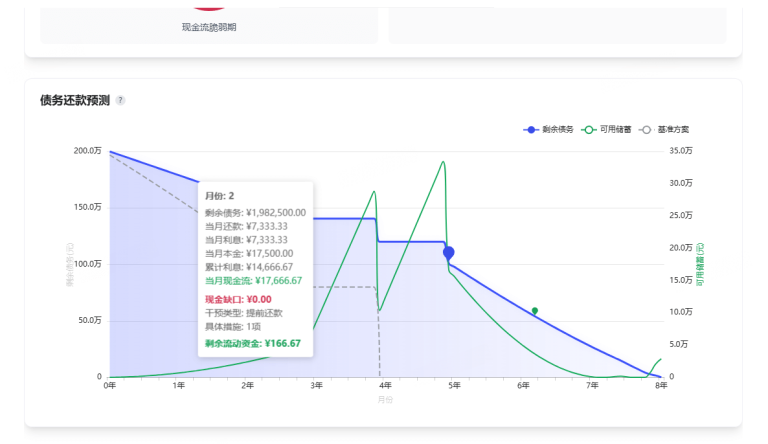Click the 1年 x-axis label
Screen dimensions: 768x444
(179, 386)
